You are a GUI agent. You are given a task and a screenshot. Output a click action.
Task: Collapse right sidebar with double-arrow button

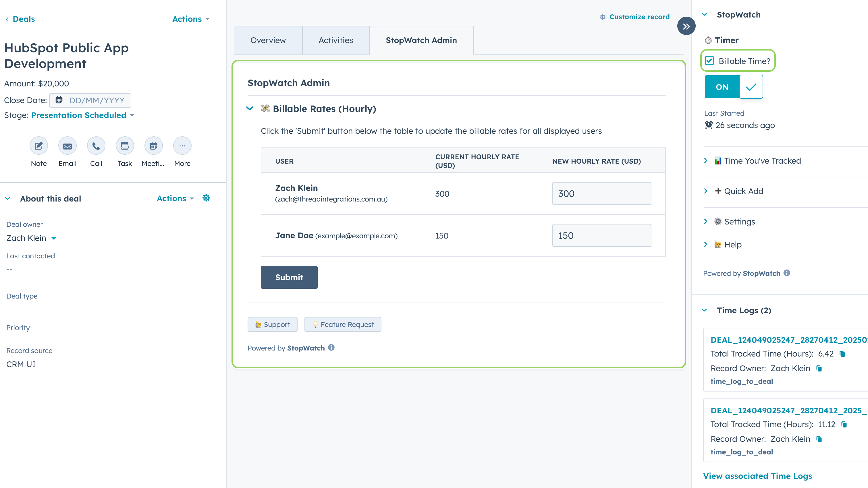(686, 26)
